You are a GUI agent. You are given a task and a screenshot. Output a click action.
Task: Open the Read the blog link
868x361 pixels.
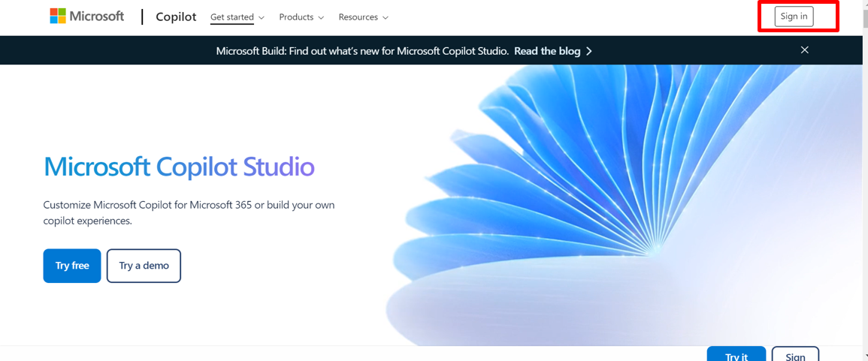pyautogui.click(x=553, y=51)
